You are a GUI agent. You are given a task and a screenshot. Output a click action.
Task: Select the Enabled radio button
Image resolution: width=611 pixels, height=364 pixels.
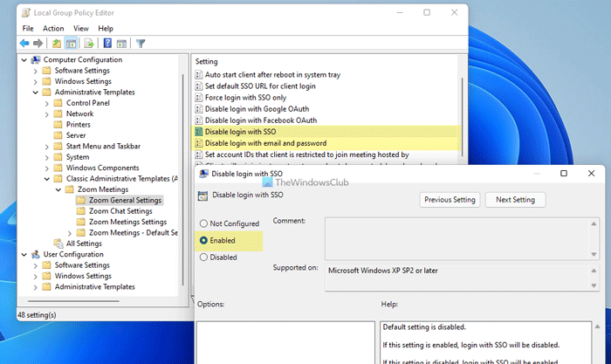coord(204,240)
